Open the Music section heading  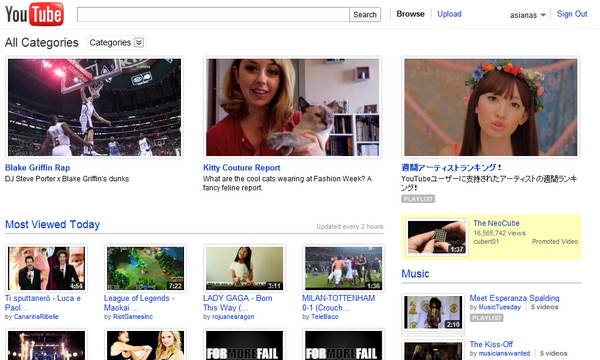click(415, 274)
